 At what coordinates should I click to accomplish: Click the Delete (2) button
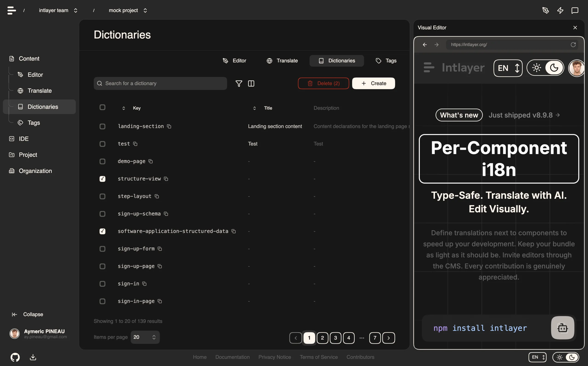[x=323, y=83]
